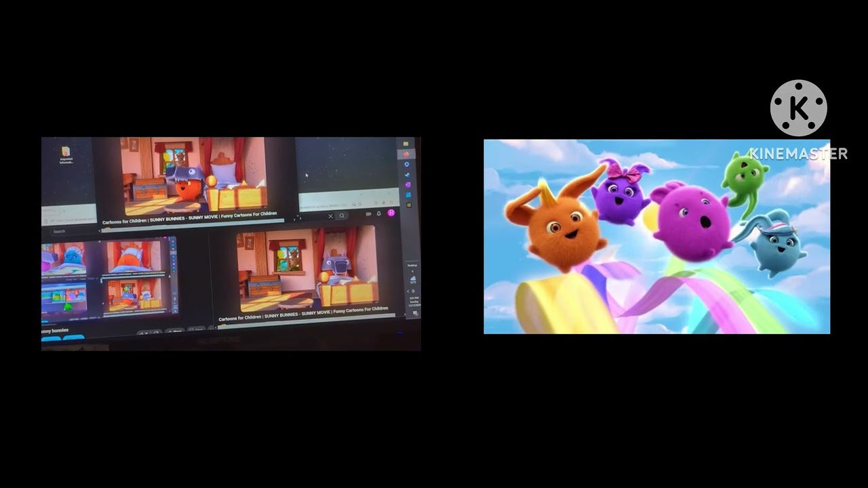Click the Sunny Bunnies rainbow video on the right

[656, 237]
